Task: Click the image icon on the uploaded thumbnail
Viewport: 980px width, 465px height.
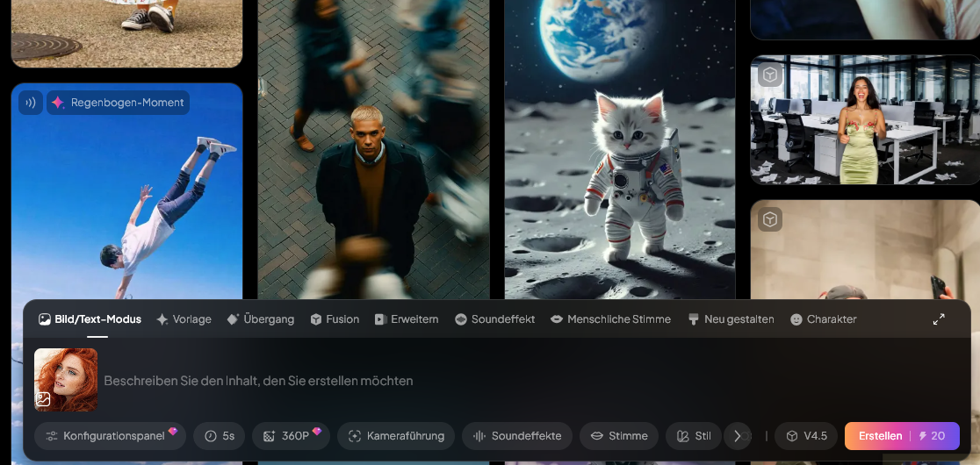Action: [x=43, y=399]
